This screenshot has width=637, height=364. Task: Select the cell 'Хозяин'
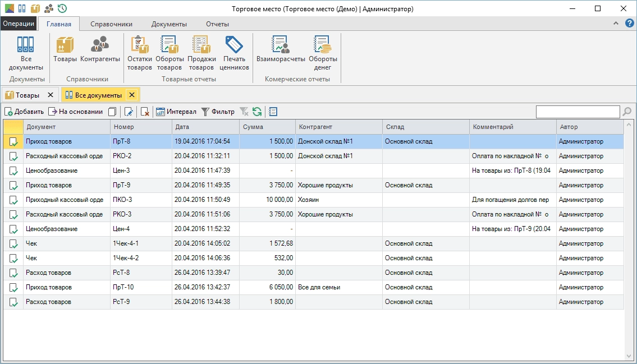click(339, 200)
